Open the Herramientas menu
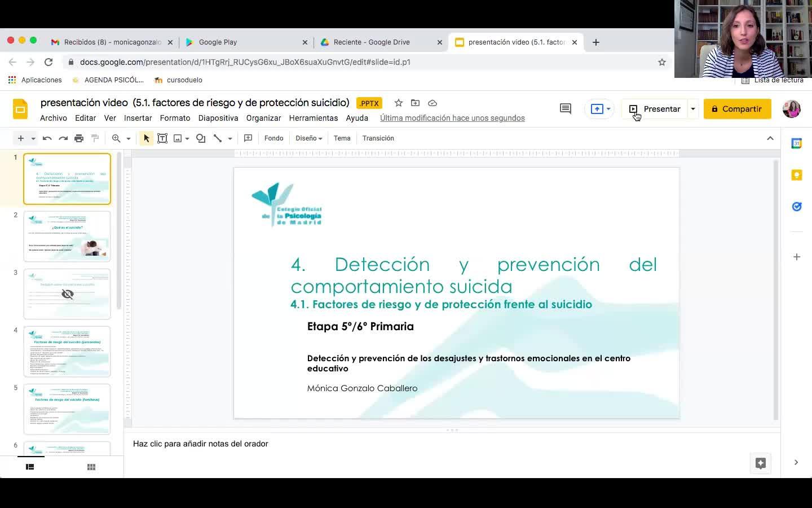 [314, 118]
